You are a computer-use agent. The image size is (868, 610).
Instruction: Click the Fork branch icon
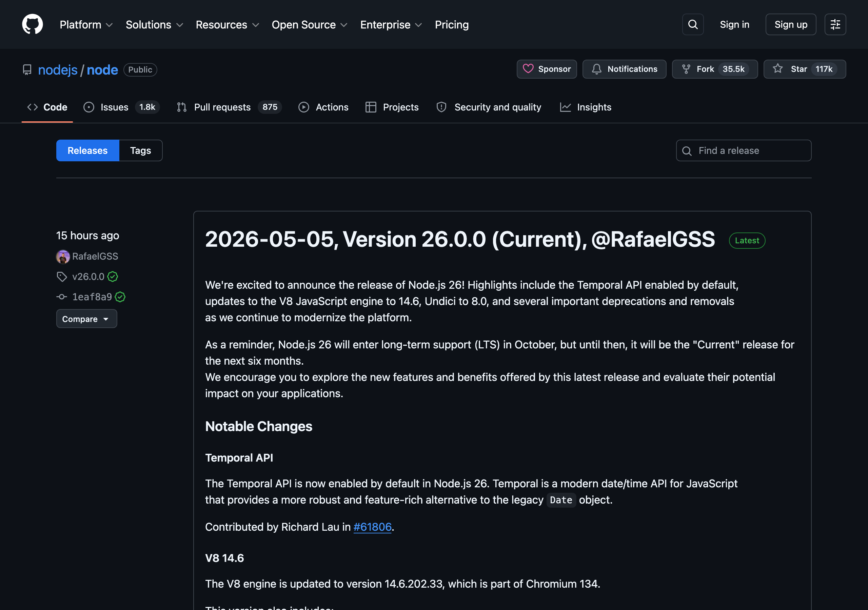tap(686, 69)
